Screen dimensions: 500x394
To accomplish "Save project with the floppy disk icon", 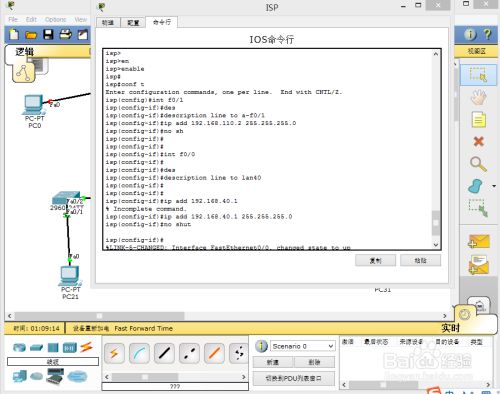I will tap(49, 34).
